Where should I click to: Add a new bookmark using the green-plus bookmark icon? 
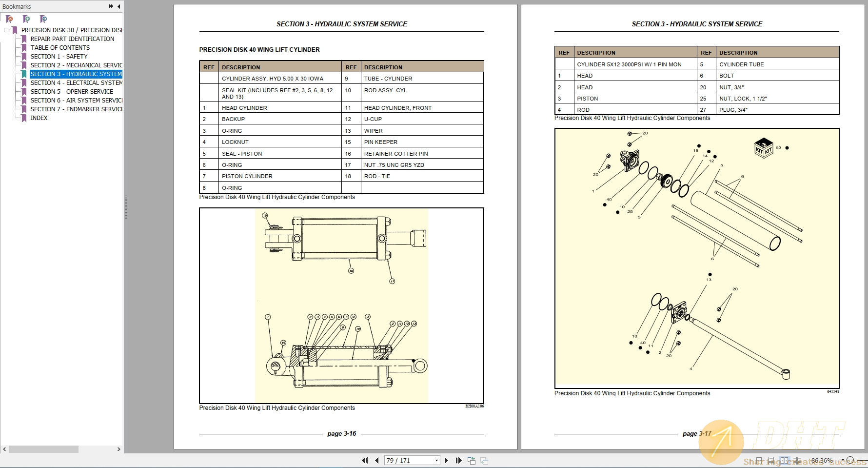(26, 19)
